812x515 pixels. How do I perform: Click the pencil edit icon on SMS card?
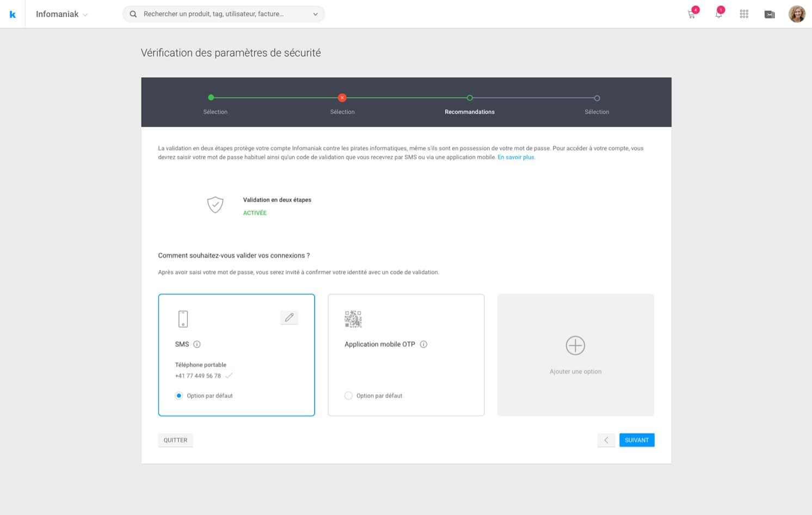(289, 317)
